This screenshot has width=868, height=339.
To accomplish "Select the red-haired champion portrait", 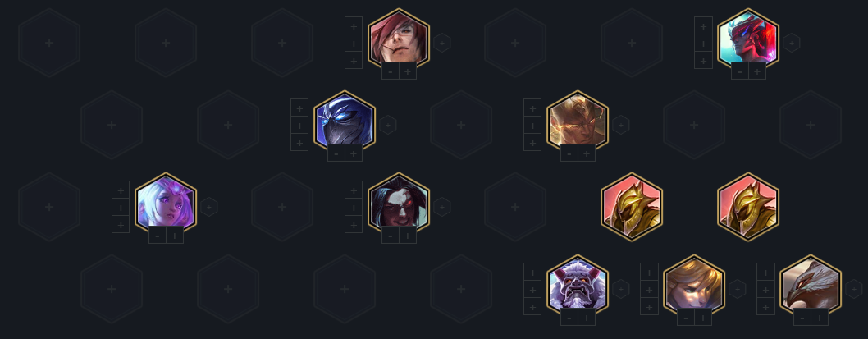I will point(399,39).
